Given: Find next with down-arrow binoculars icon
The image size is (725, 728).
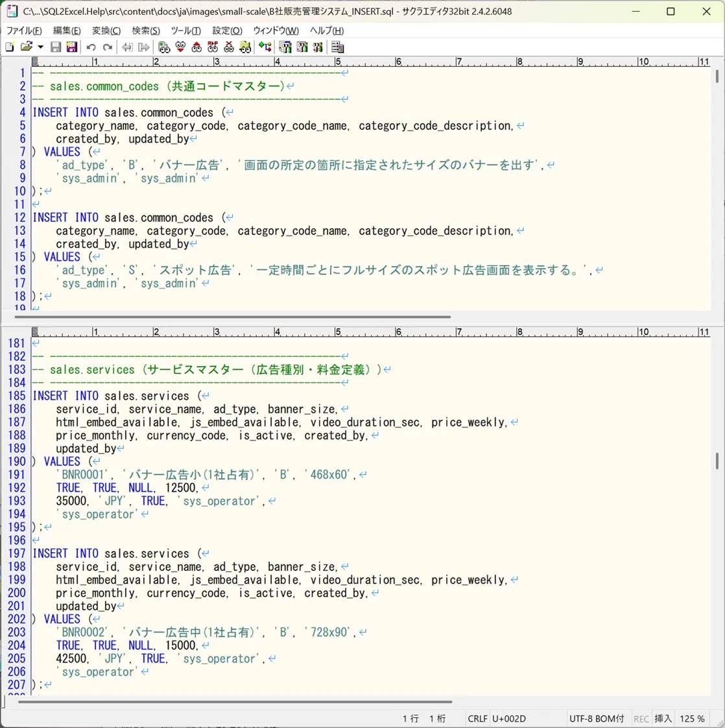Looking at the screenshot, I should 180,47.
